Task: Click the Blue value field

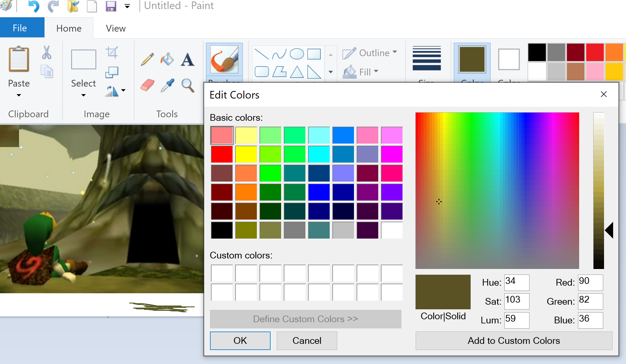Action: (590, 320)
